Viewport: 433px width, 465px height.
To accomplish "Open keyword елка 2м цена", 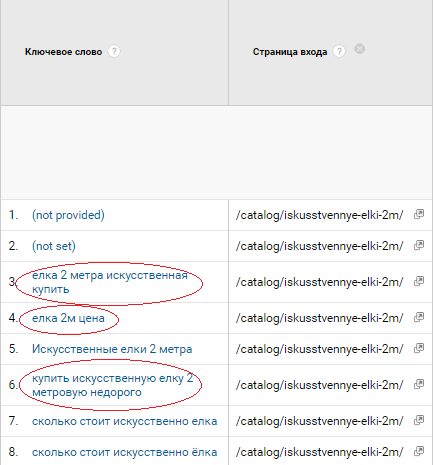I will [68, 318].
